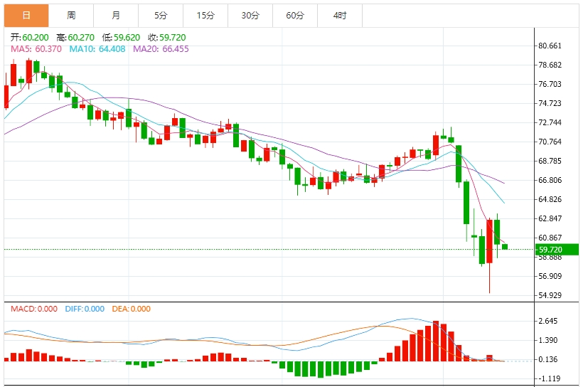
Task: Click the 1.390 MACD axis label
Action: 548,341
